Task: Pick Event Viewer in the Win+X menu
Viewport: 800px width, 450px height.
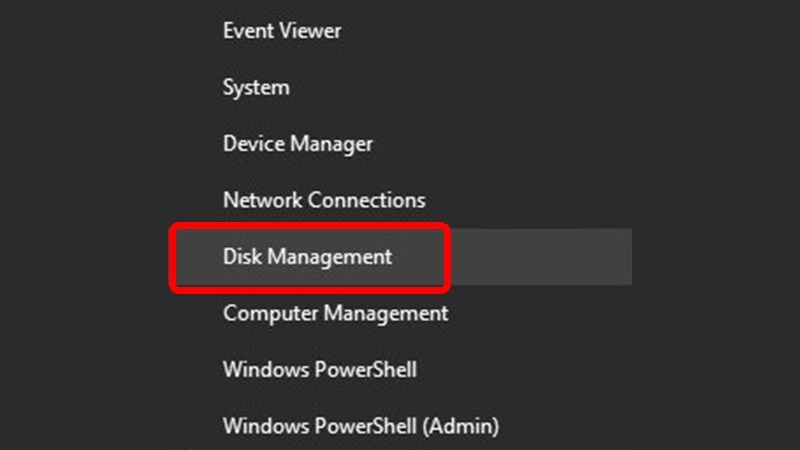Action: (282, 31)
